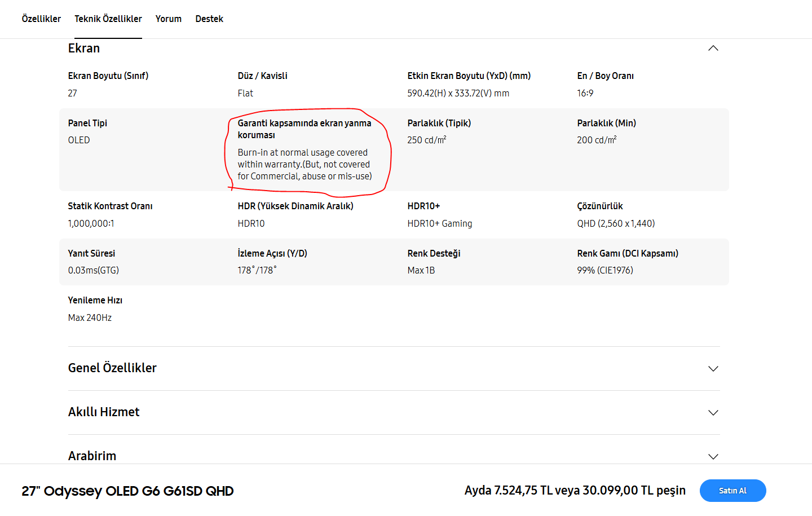Select the HDR10+ Gaming value
The image size is (812, 516).
point(440,223)
